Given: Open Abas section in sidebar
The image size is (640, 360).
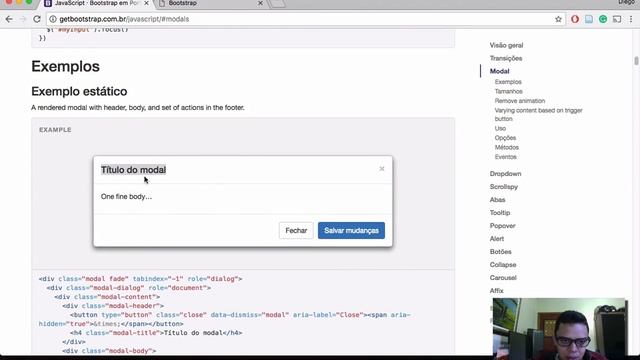Looking at the screenshot, I should pyautogui.click(x=497, y=200).
